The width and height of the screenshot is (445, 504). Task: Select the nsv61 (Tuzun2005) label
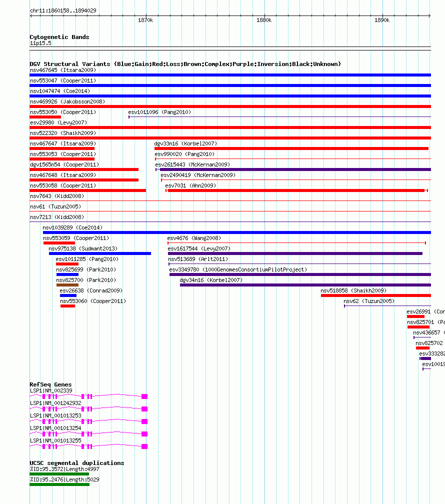[x=55, y=206]
